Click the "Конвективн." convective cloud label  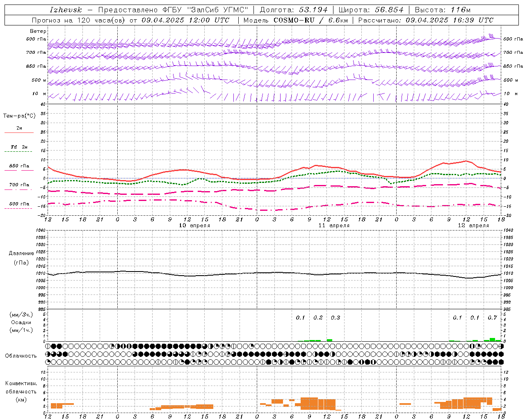coord(21,383)
